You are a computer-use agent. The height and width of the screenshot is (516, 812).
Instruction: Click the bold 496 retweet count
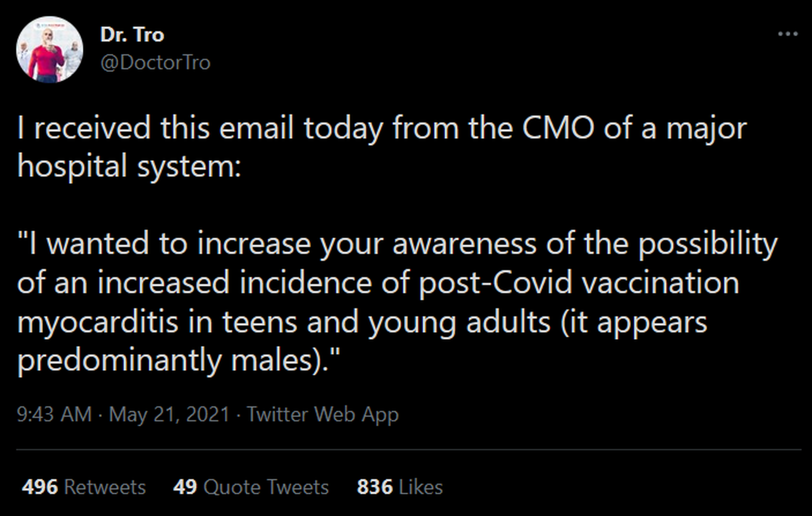(x=40, y=487)
